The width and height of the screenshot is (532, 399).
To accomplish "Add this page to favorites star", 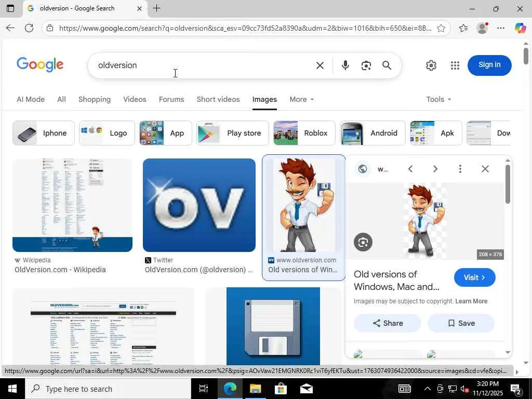I will [x=441, y=28].
